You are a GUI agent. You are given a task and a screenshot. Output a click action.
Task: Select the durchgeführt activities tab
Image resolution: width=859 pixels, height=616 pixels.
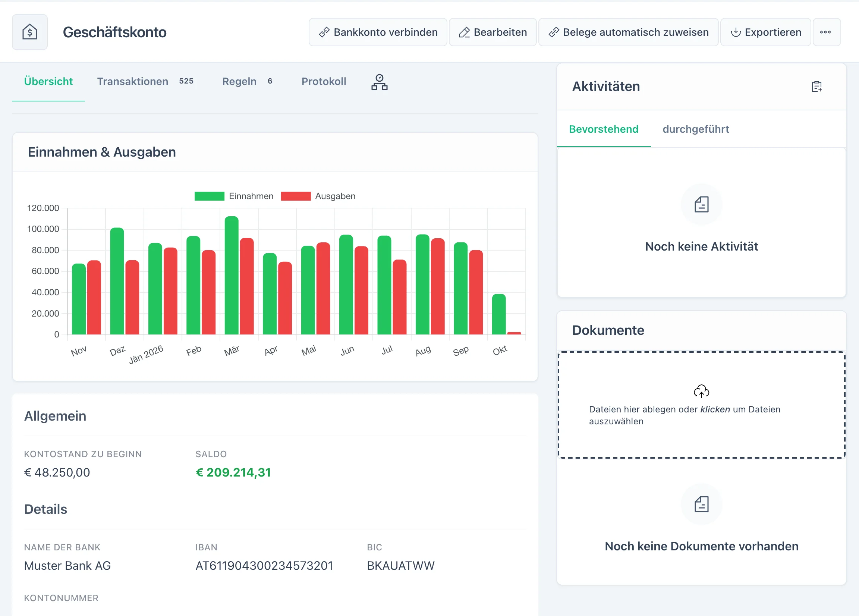click(x=695, y=129)
